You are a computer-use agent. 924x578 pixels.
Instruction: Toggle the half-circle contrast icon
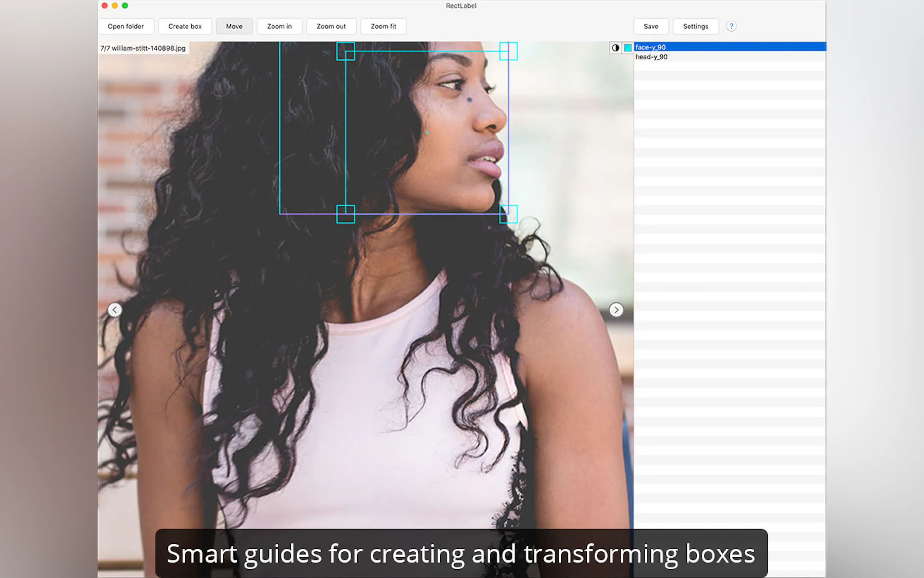click(x=616, y=48)
